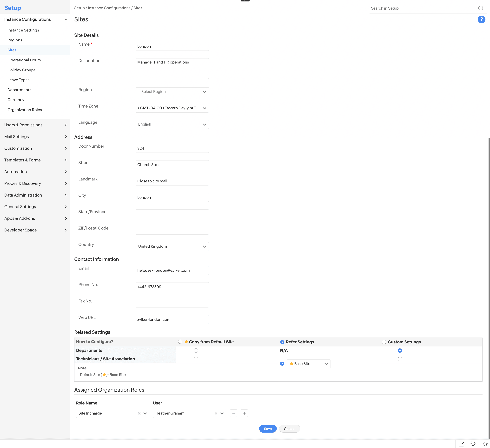
Task: Click the Save button
Action: (268, 429)
